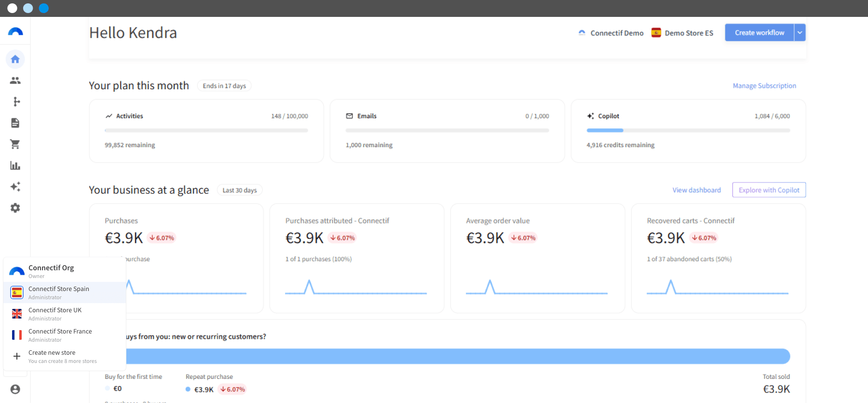Click Explore with Copilot button
Screen dimensions: 868x403
(x=769, y=190)
